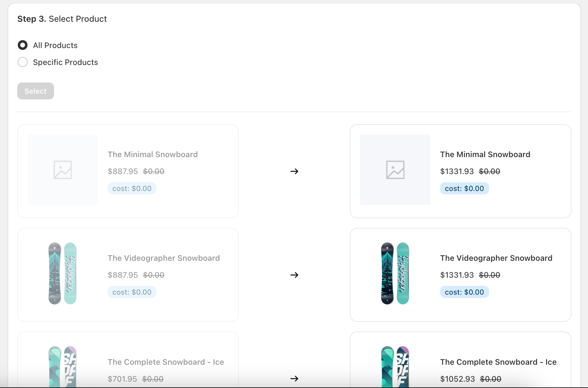This screenshot has height=388, width=588.
Task: Click cost badge on updated Minimal Snowboard
Action: 464,188
